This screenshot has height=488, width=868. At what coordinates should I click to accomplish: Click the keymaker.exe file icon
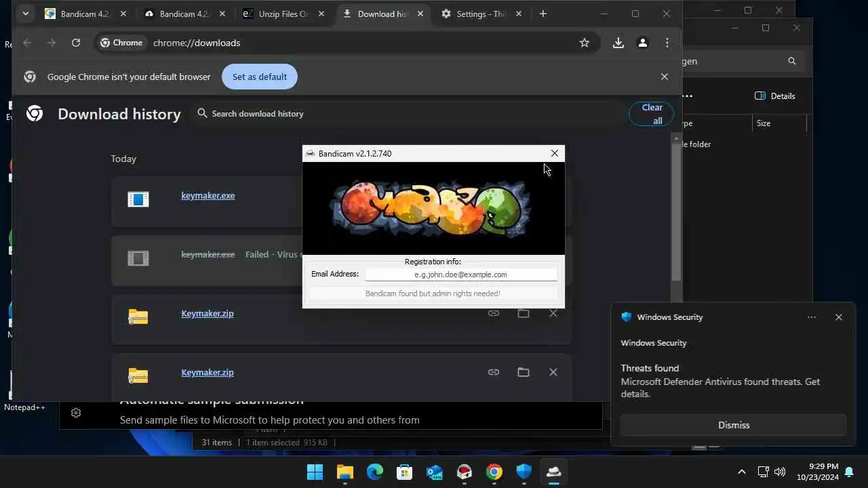point(138,199)
